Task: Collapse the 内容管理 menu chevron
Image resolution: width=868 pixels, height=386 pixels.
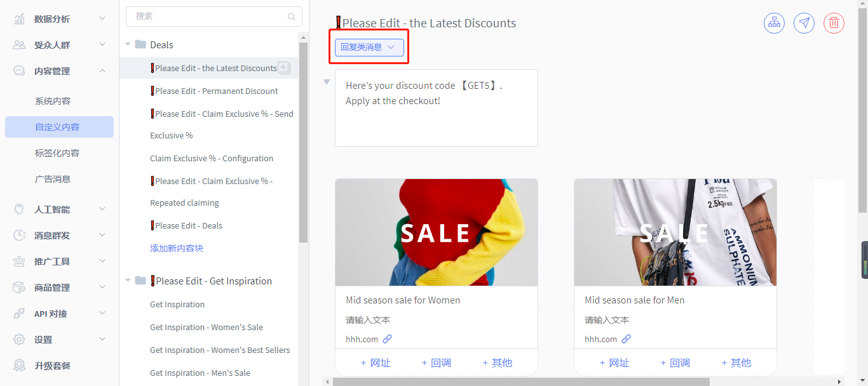Action: (102, 71)
